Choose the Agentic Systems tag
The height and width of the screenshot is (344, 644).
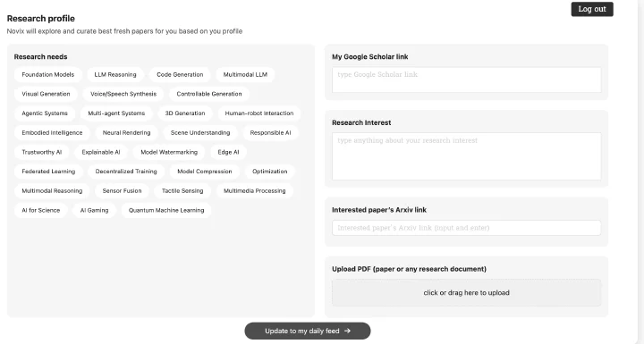(45, 113)
